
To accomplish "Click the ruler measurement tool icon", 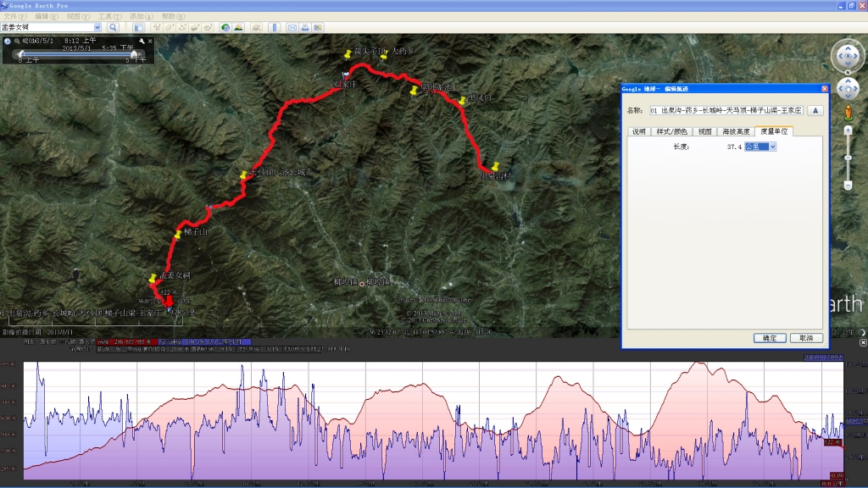I will click(274, 27).
